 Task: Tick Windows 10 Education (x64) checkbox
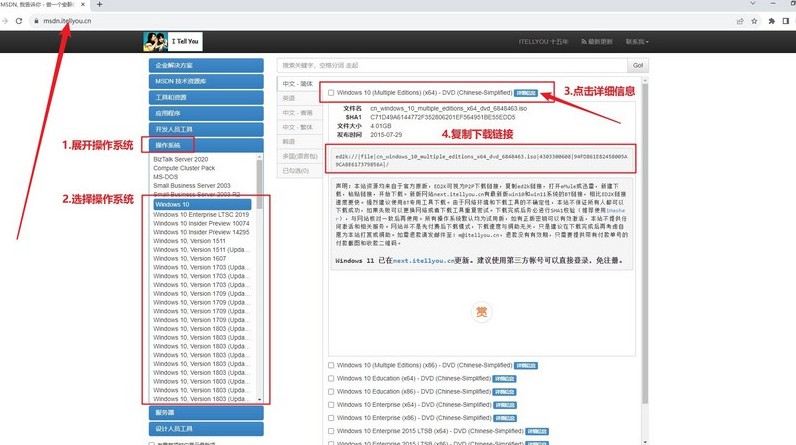[331, 378]
